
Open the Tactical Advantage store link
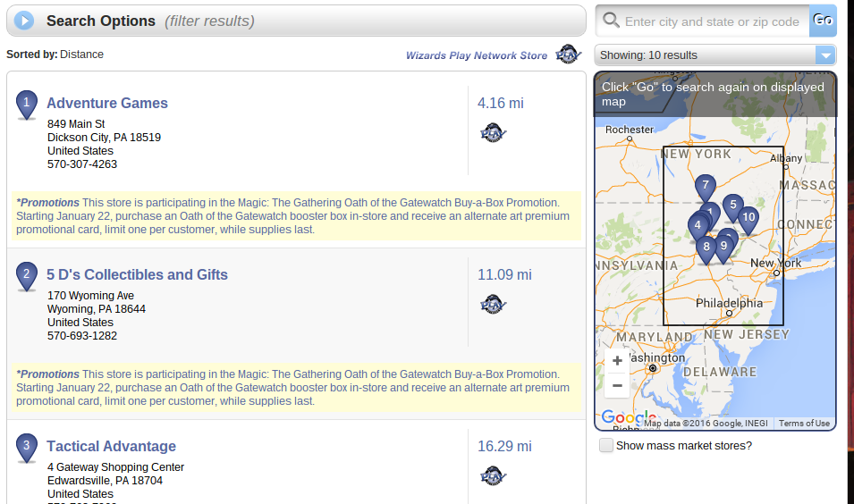[x=111, y=446]
